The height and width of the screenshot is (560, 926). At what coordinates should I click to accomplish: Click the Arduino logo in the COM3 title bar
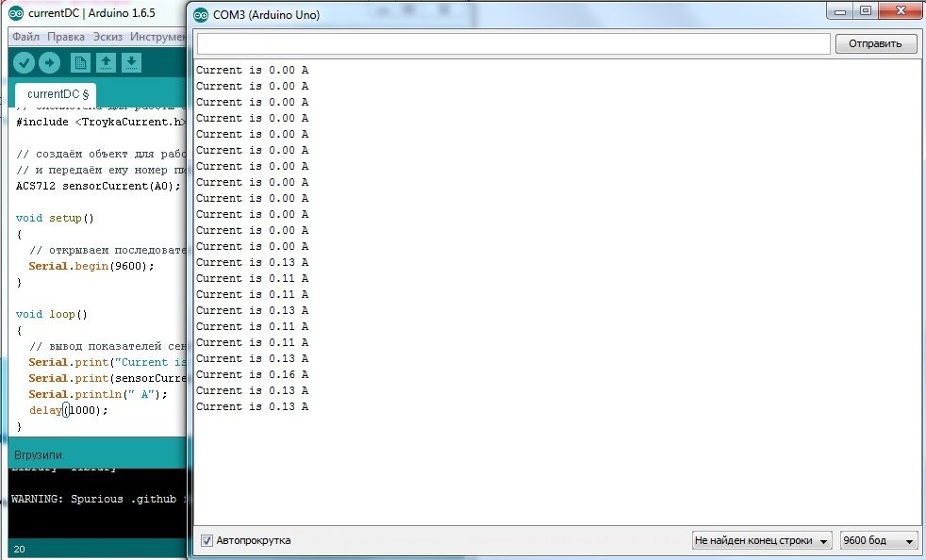pyautogui.click(x=202, y=15)
